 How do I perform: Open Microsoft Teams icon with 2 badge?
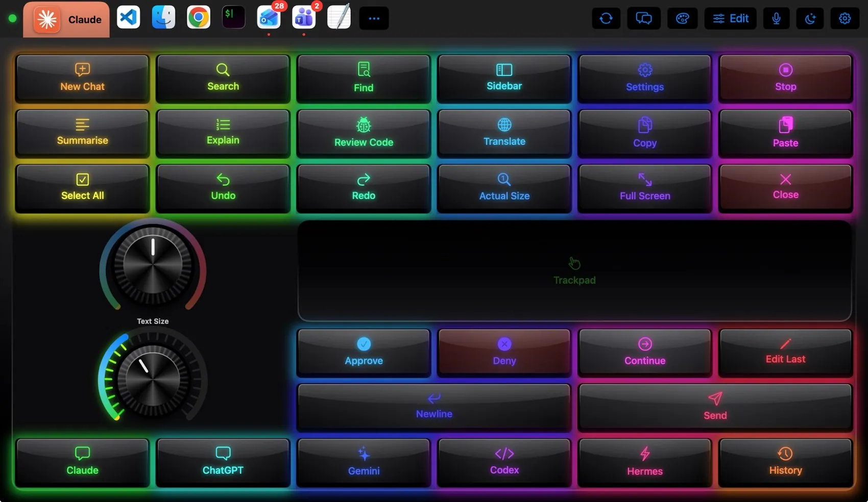304,18
